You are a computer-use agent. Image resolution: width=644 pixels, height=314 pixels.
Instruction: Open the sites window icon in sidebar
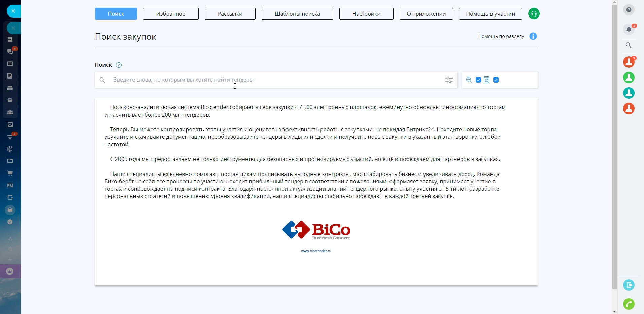point(10,161)
